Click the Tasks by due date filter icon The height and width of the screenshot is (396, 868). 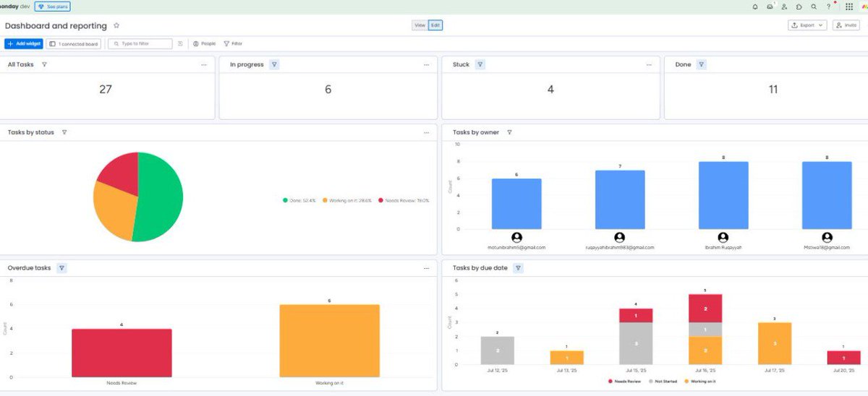coord(518,267)
